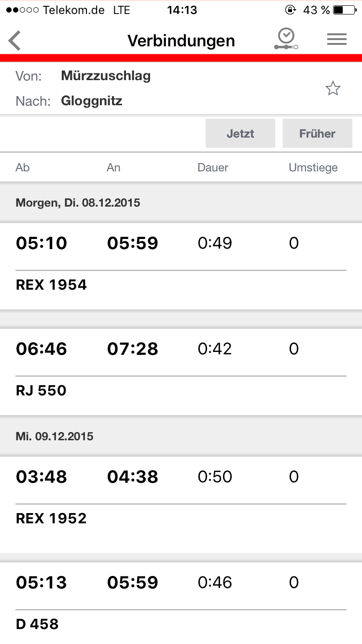
Task: Tap the Morgen, Di. 08.12.2015 date header
Action: pos(78,203)
